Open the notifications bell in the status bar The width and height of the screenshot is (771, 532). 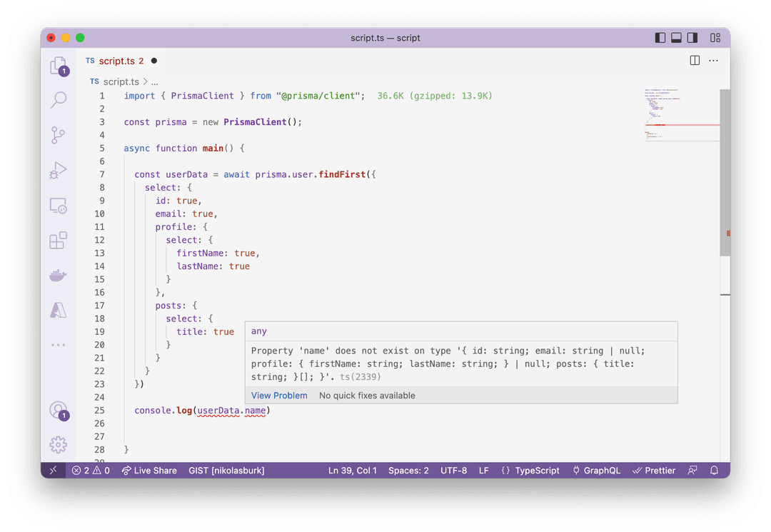click(x=714, y=470)
